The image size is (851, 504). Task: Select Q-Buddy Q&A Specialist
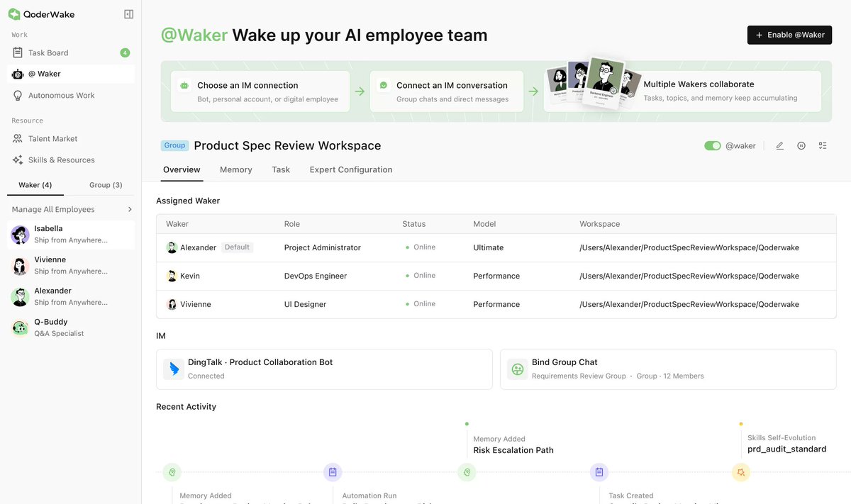71,327
